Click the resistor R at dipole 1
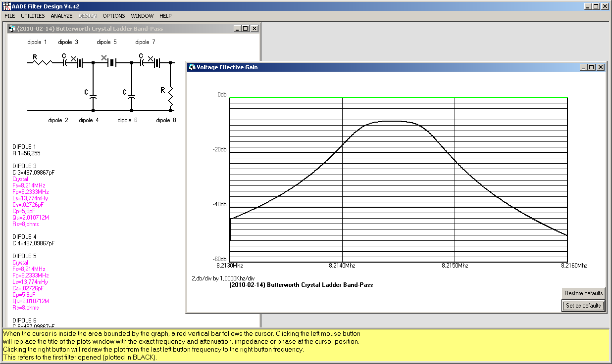 point(43,62)
